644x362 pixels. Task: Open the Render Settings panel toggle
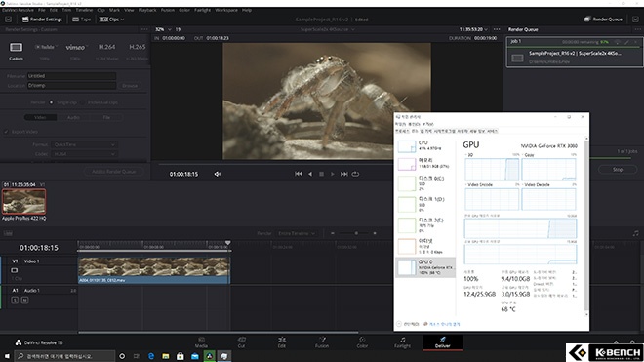tap(42, 20)
